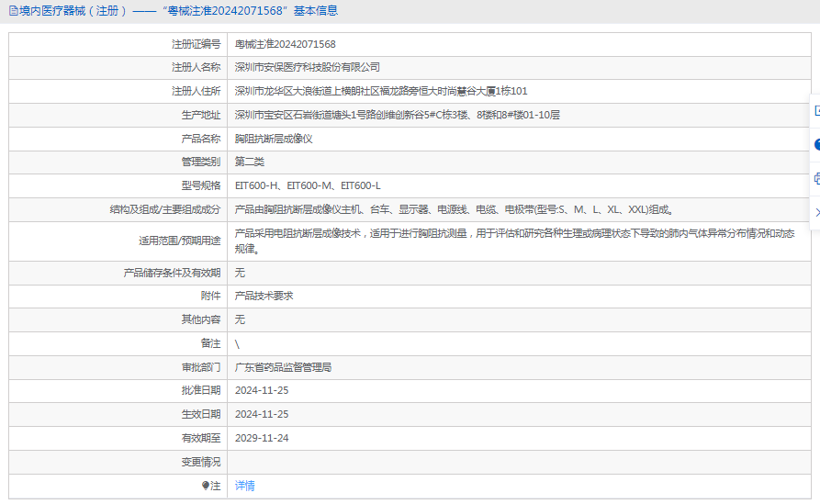Select expiry date 2029-11-24
The width and height of the screenshot is (820, 504).
point(262,438)
